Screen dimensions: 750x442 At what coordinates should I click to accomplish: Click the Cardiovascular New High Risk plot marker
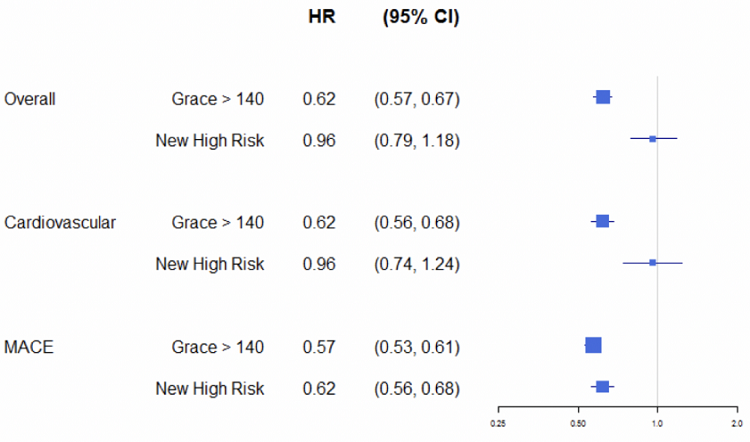pos(653,262)
